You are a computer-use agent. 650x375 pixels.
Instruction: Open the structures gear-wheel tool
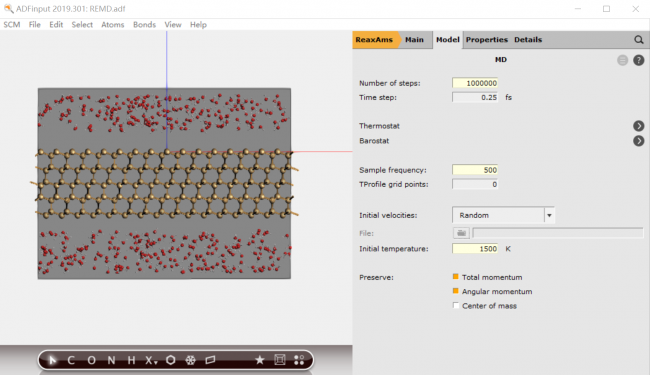[190, 360]
